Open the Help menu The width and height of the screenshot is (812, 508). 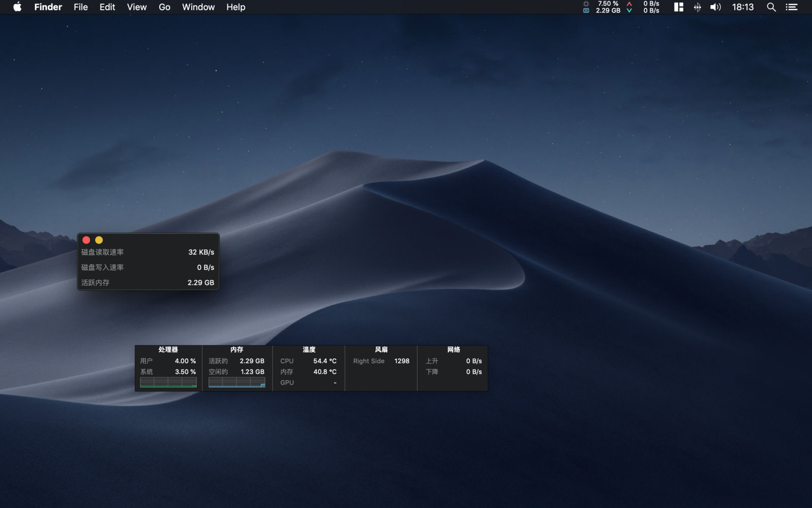[236, 7]
